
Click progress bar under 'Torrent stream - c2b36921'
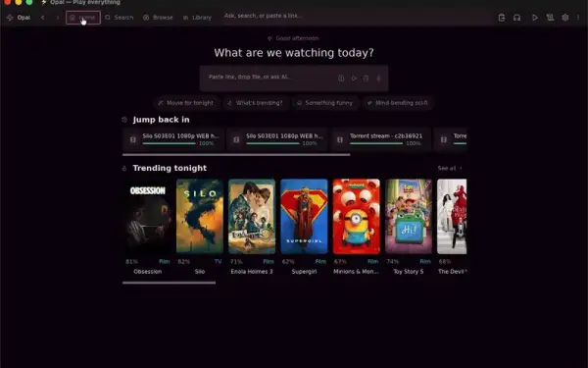tap(376, 143)
